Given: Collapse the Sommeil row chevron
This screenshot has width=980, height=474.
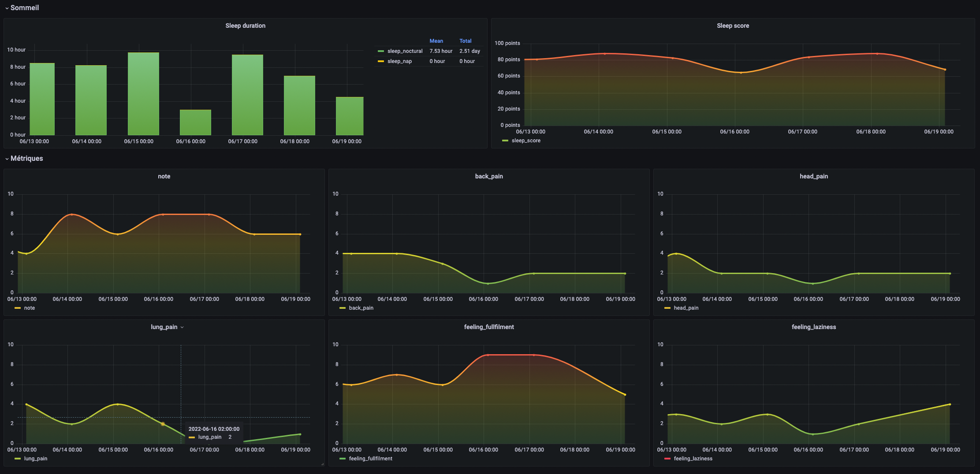Looking at the screenshot, I should [x=7, y=8].
